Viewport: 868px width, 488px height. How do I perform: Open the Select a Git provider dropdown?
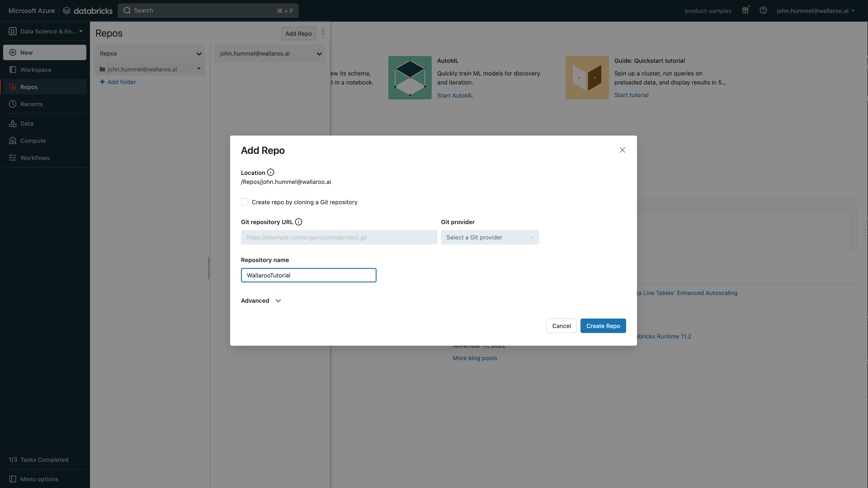tap(490, 237)
